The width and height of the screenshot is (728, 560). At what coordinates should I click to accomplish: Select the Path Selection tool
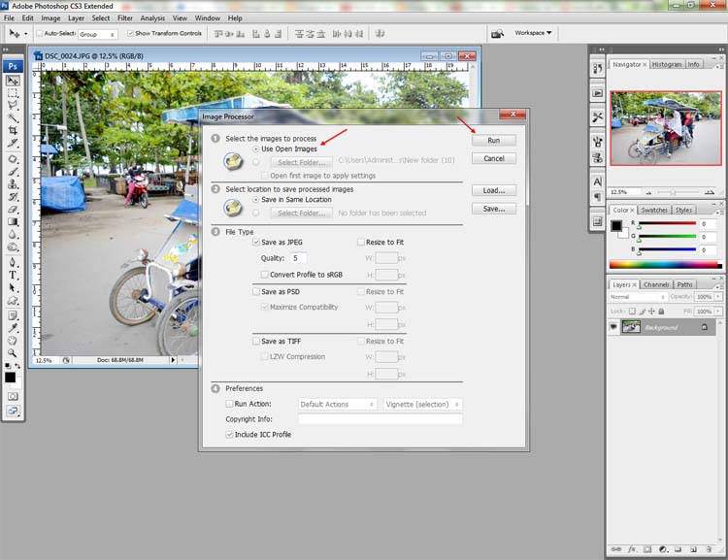(13, 288)
